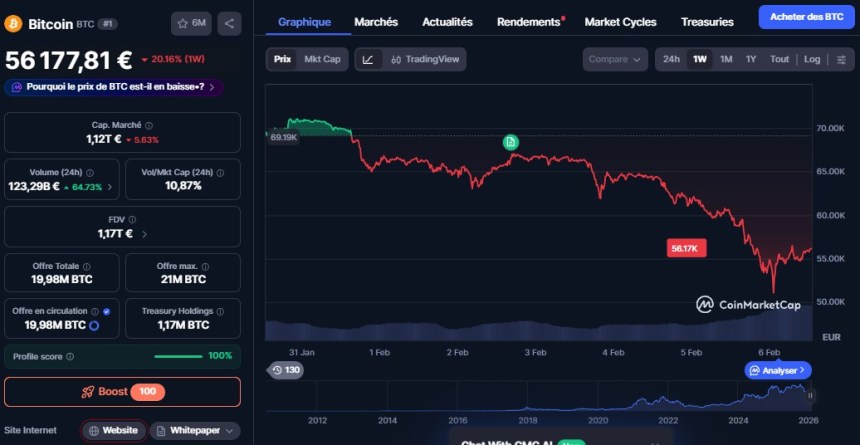Image resolution: width=860 pixels, height=445 pixels.
Task: Click the globe icon of Website
Action: [x=94, y=430]
